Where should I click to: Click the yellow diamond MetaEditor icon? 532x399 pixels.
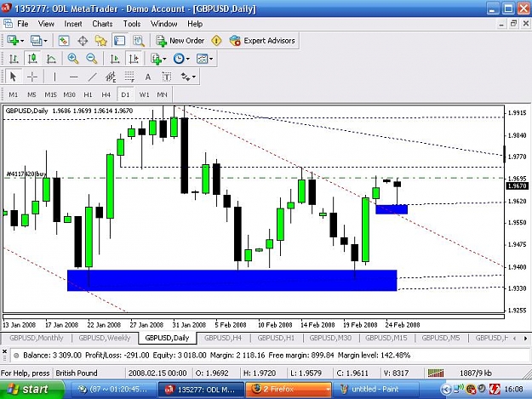[216, 41]
